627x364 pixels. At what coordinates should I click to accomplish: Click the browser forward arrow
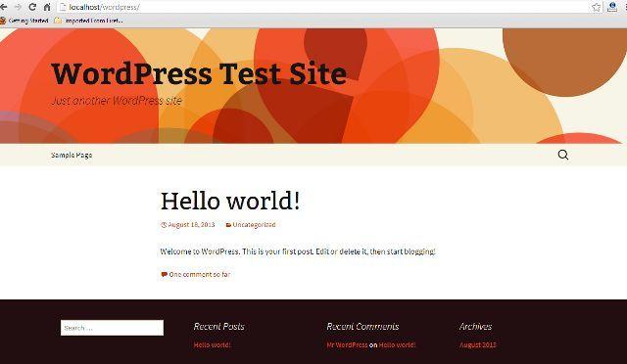[18, 7]
